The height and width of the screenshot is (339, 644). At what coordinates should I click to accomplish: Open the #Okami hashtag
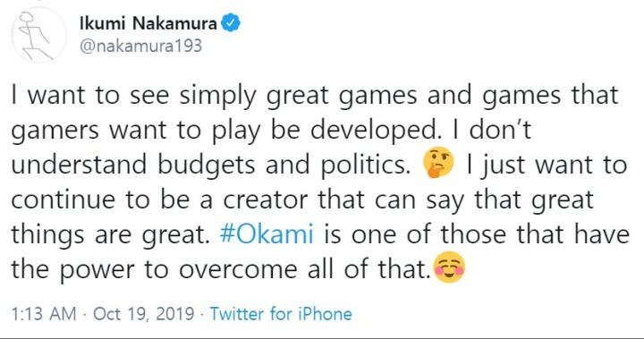pyautogui.click(x=267, y=233)
